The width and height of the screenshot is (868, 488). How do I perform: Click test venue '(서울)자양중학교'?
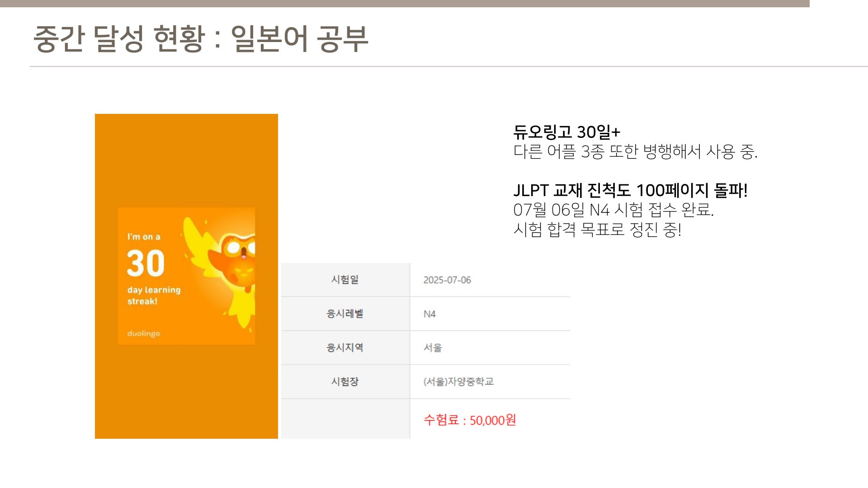click(x=458, y=382)
